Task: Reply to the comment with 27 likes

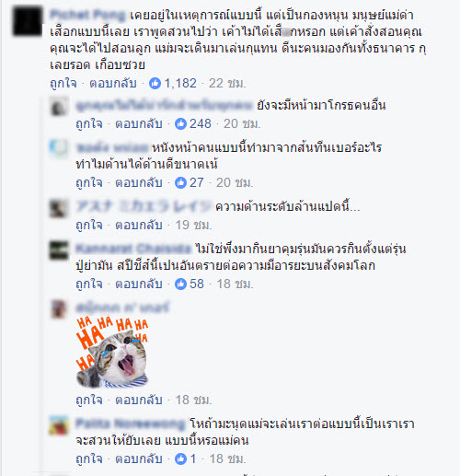Action: [139, 182]
